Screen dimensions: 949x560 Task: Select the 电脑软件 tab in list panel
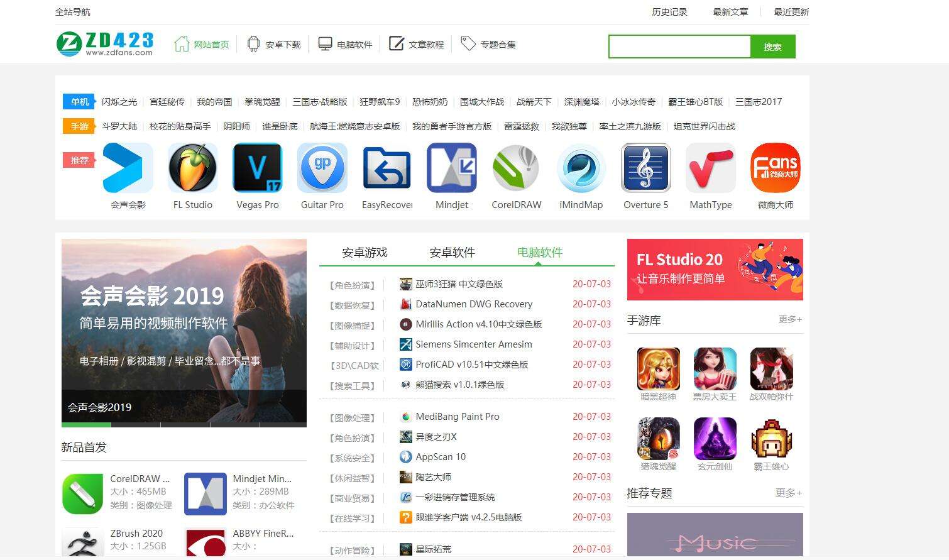coord(539,253)
